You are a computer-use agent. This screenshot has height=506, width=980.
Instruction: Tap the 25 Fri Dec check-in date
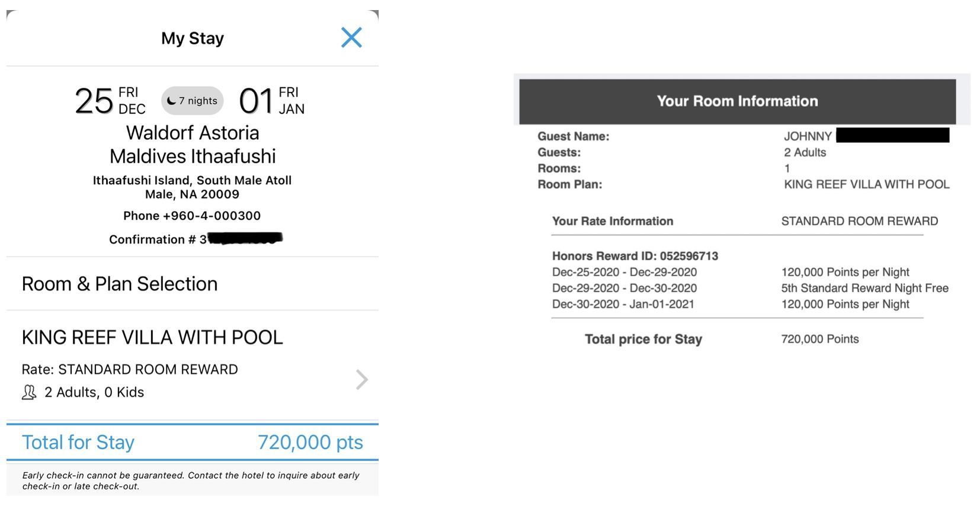(110, 101)
